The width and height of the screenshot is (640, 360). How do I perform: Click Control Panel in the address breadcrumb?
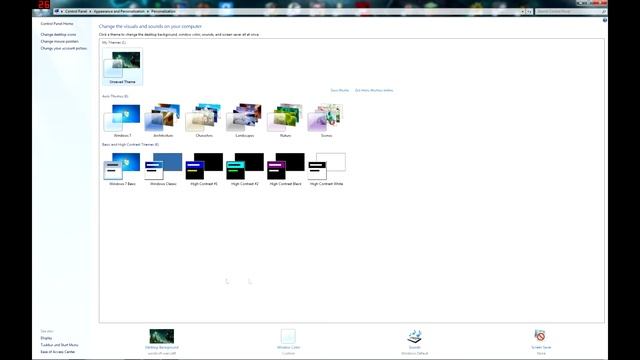coord(76,11)
